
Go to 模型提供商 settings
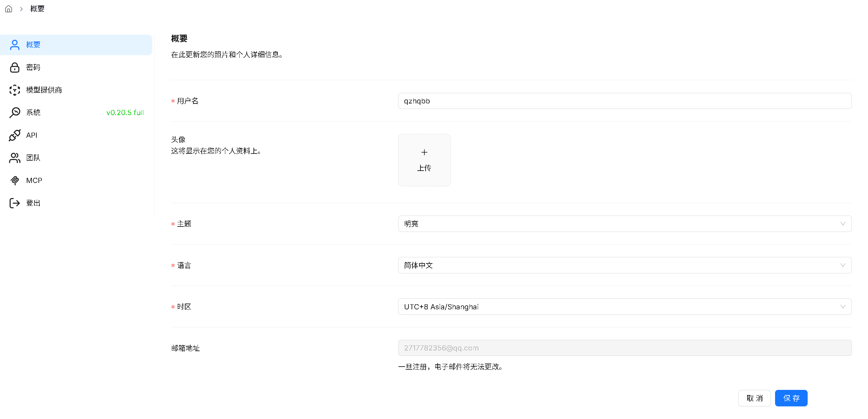point(76,90)
